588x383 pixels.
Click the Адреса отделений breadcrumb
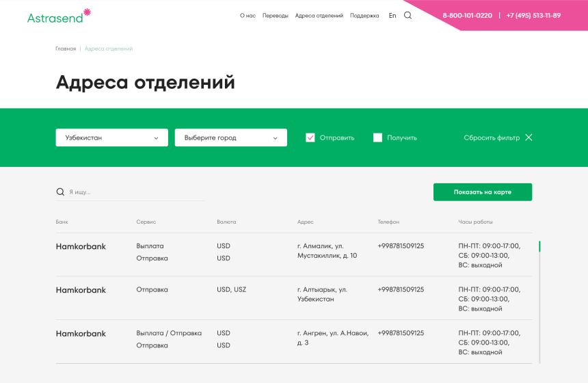pos(109,49)
